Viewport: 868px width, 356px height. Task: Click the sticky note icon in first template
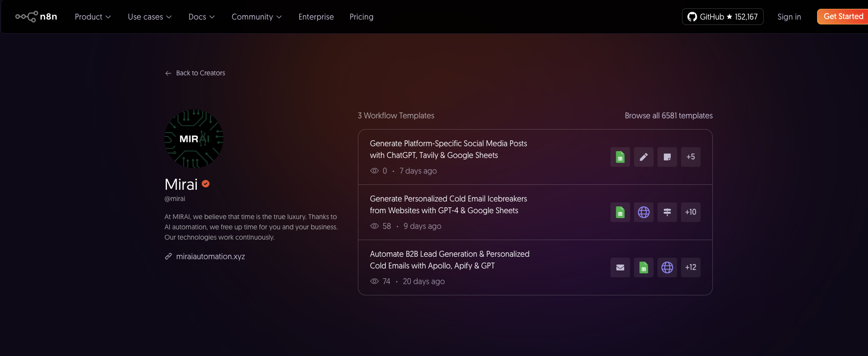(x=667, y=157)
